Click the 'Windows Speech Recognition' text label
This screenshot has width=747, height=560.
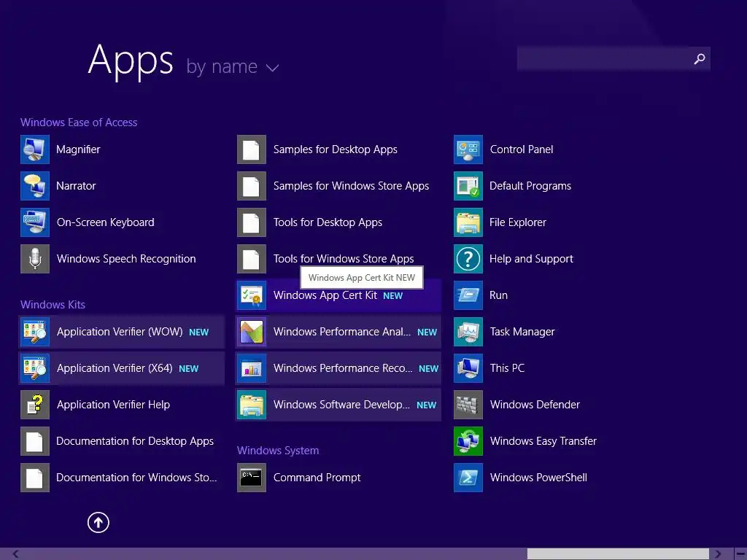[126, 259]
